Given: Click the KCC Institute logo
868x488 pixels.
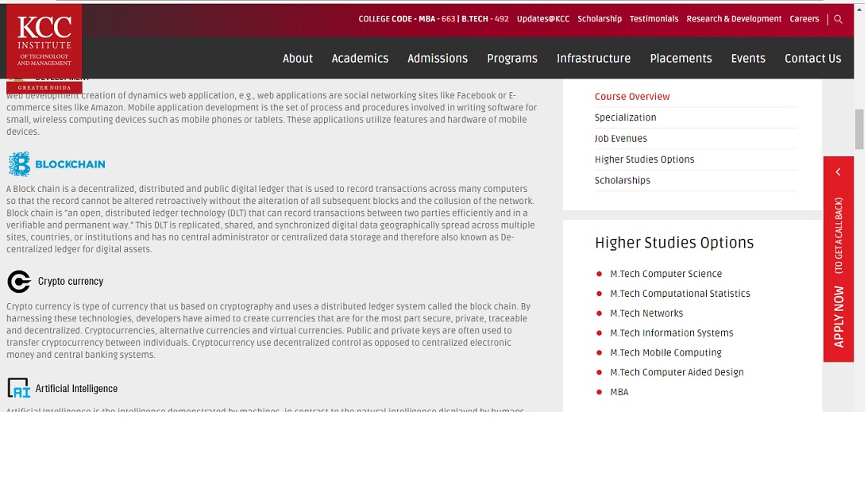Looking at the screenshot, I should (44, 48).
